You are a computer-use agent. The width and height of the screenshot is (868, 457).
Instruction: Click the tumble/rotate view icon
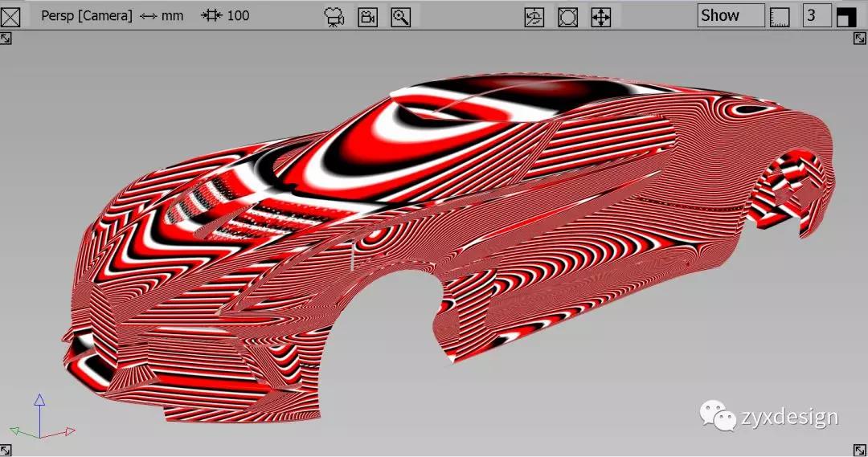(534, 17)
